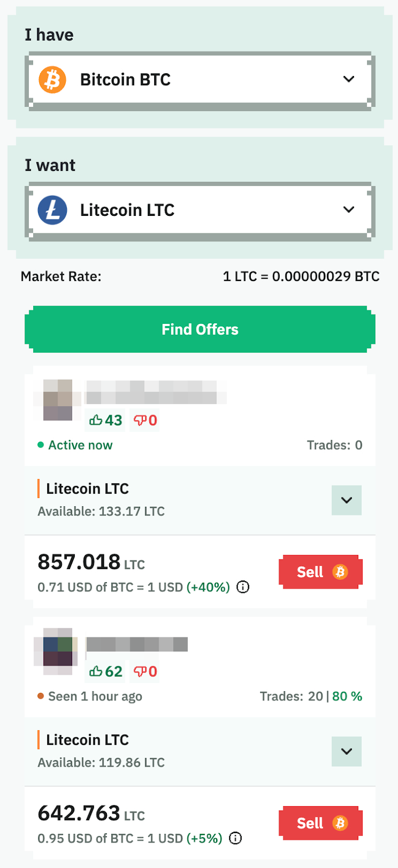Click thumbs-down rating under second trader
The image size is (398, 868).
coord(146,672)
